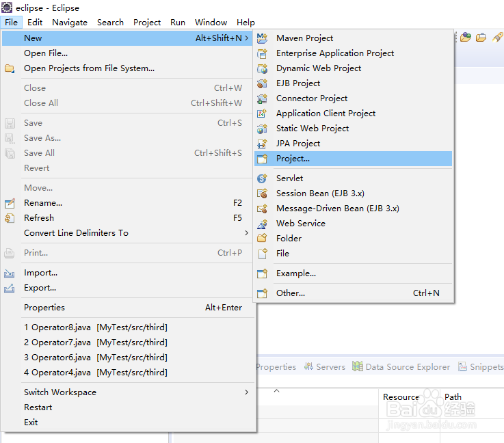Select Dynamic Web Project entry
The height and width of the screenshot is (443, 504).
[x=354, y=68]
